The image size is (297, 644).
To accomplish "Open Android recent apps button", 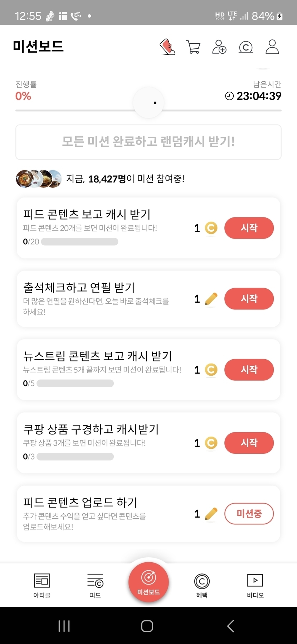I will (x=64, y=626).
